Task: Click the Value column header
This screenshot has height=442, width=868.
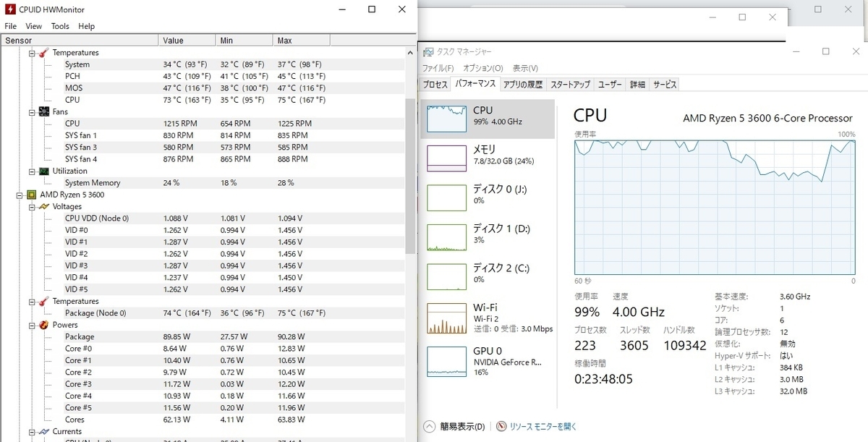Action: (187, 41)
